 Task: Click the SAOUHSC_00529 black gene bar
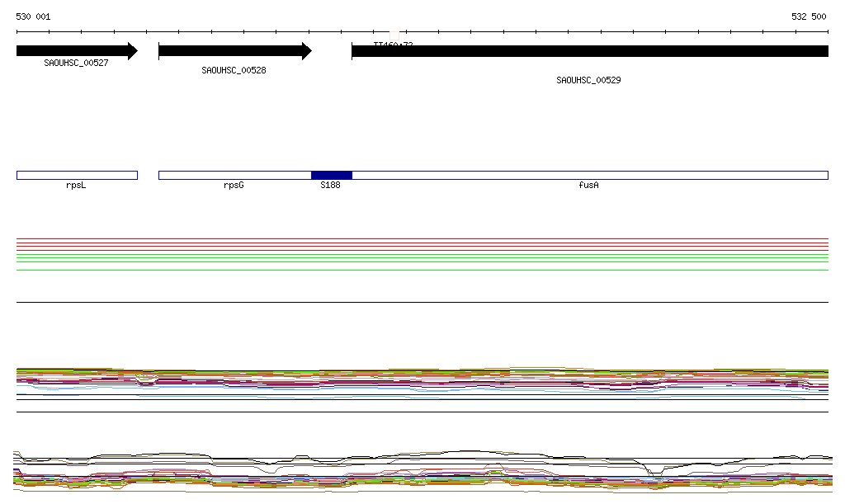tap(589, 51)
